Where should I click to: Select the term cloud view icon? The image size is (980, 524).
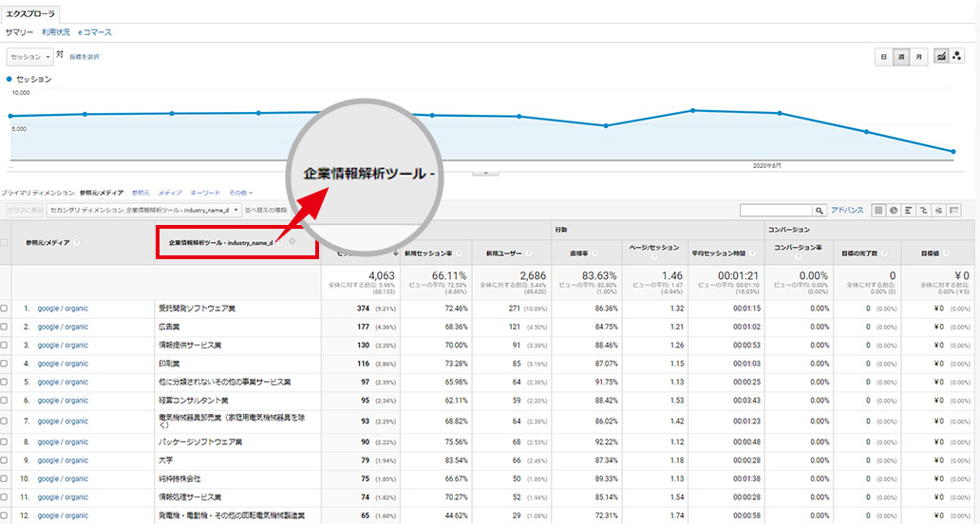click(x=939, y=211)
